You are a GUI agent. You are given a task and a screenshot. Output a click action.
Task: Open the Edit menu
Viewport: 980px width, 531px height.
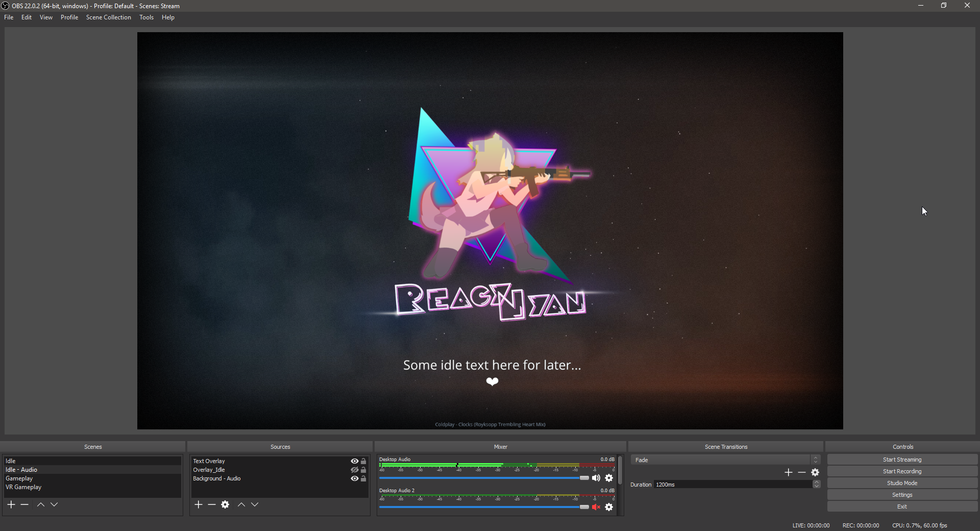coord(27,17)
